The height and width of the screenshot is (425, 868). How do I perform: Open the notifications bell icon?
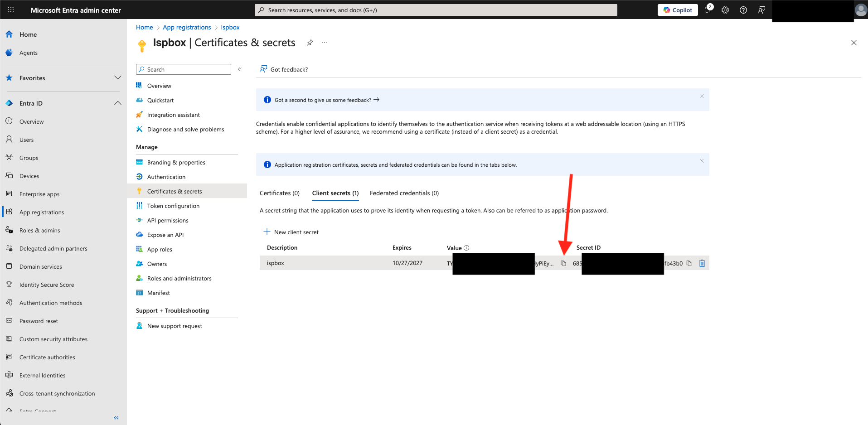pos(707,10)
